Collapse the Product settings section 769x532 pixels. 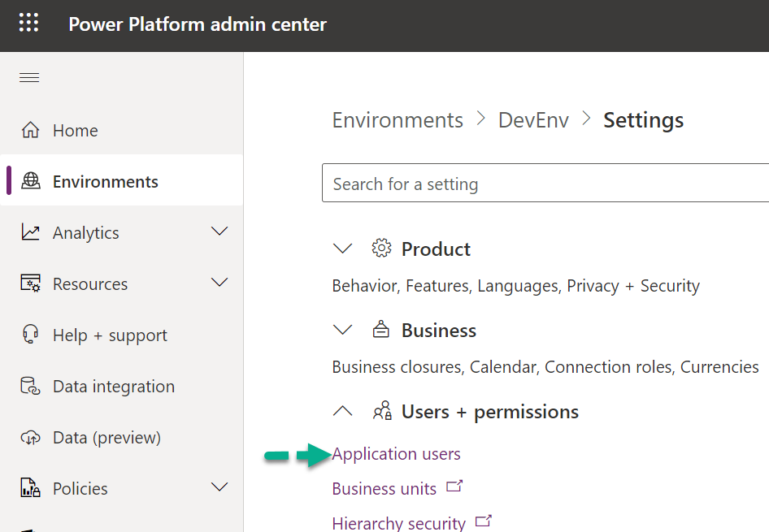343,249
